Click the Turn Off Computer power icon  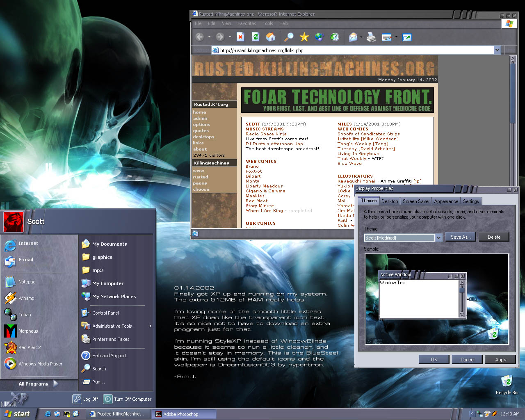coord(107,399)
